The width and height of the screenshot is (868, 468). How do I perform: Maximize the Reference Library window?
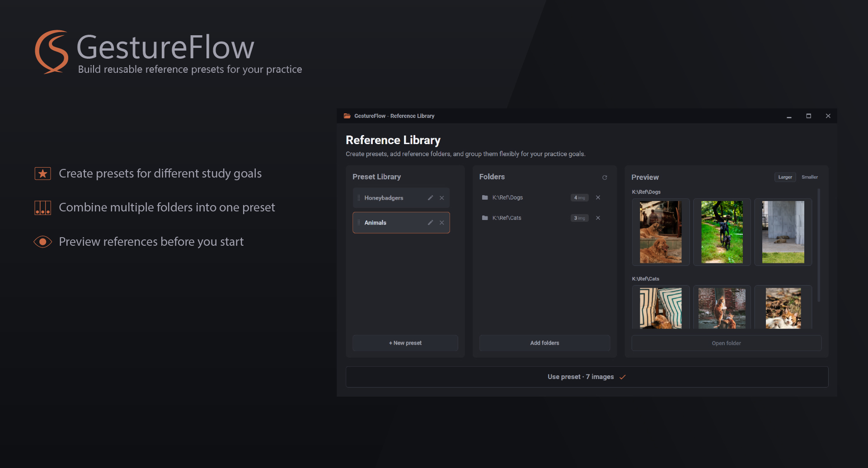coord(808,116)
